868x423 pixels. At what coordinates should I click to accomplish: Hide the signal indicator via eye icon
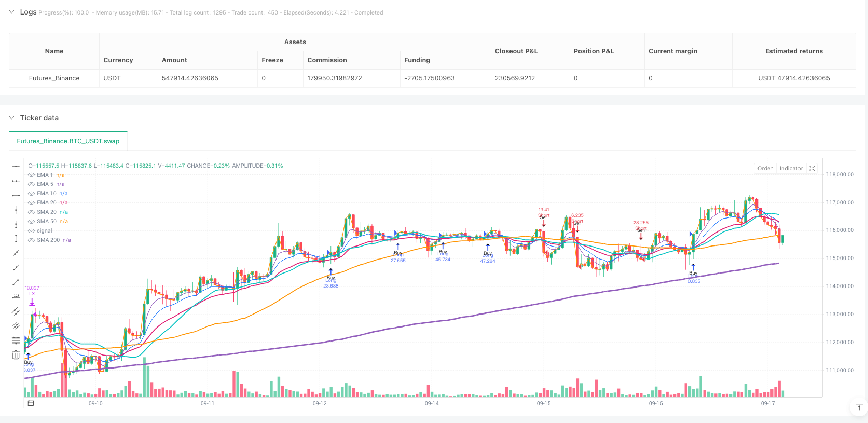pyautogui.click(x=32, y=231)
